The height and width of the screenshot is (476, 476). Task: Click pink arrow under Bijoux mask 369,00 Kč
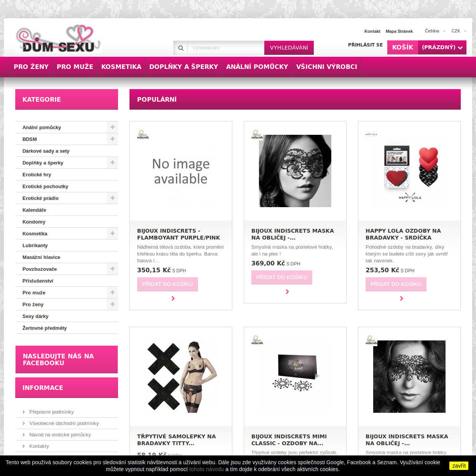(x=287, y=292)
